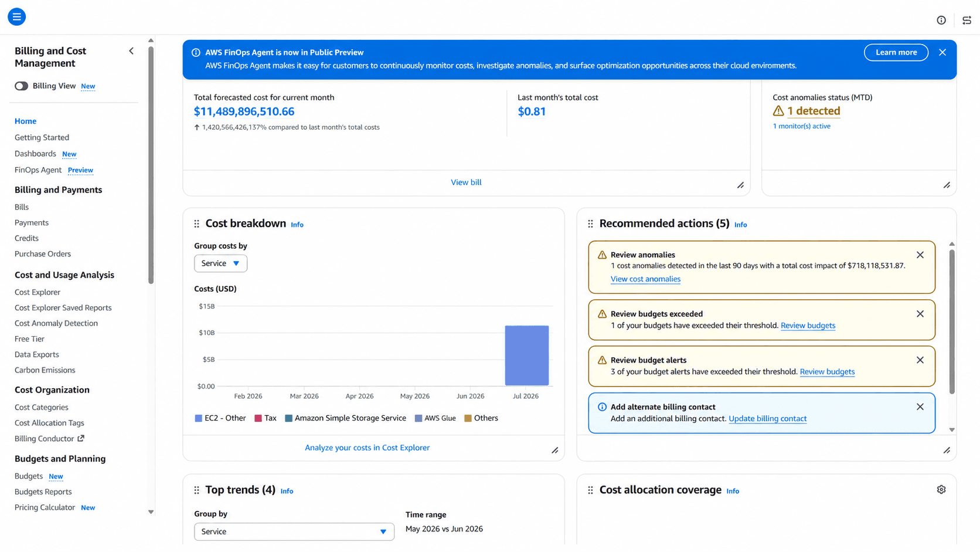Grab the Cost allocation coverage drag handle
Viewport: 980px width, 552px height.
pos(590,490)
